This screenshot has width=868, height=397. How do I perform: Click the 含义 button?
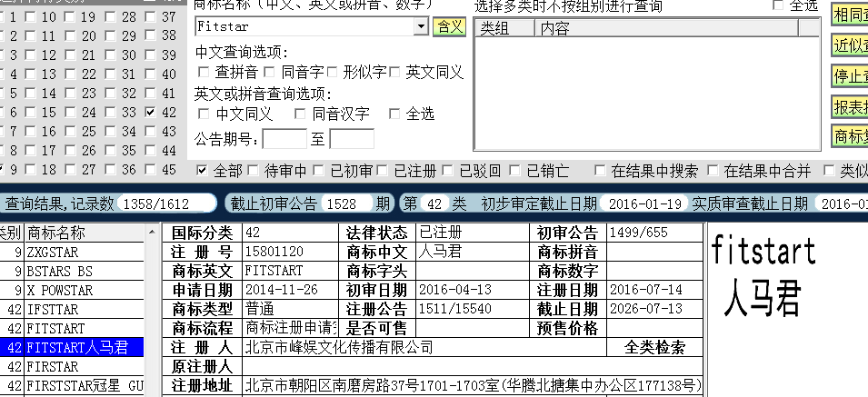pos(450,26)
